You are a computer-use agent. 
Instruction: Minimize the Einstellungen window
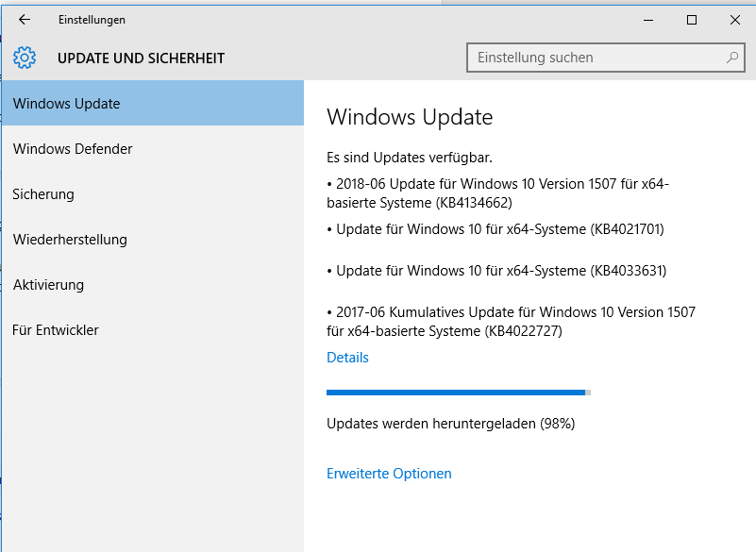tap(648, 20)
